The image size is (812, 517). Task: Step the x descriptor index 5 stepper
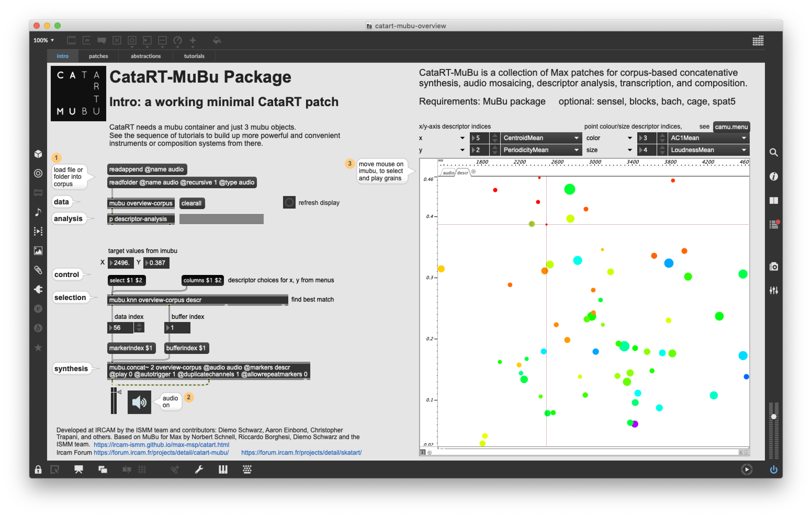tap(495, 138)
